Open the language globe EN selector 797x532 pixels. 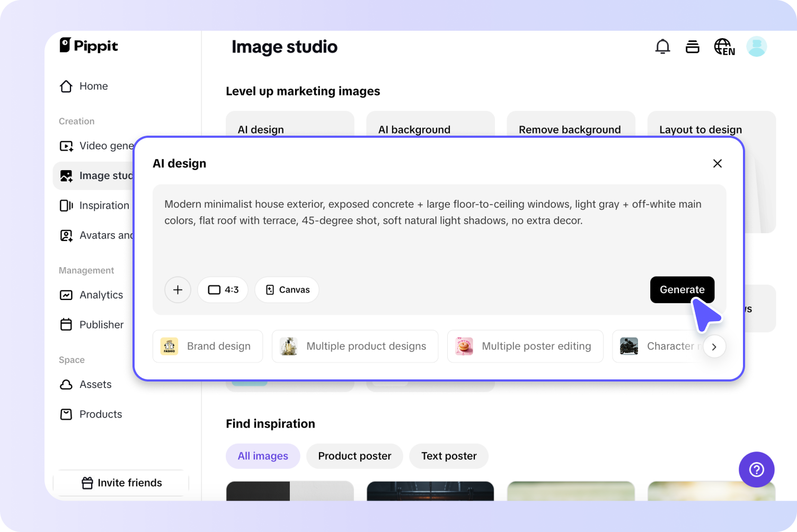click(x=724, y=47)
